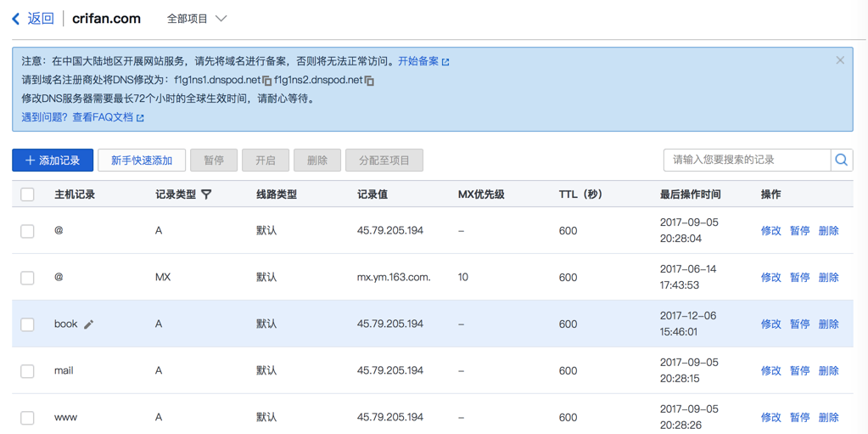Open 新手快速添加 quick add

(142, 160)
